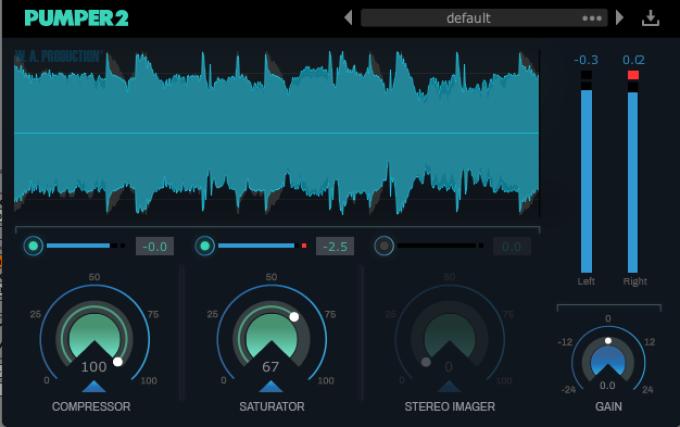Click the stereo imager level meter bar

[440, 246]
